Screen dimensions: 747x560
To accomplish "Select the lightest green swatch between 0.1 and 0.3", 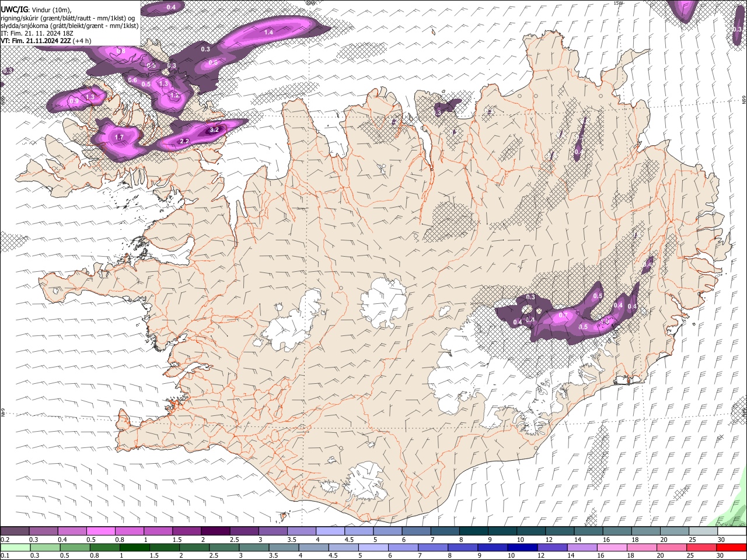I will [x=16, y=547].
